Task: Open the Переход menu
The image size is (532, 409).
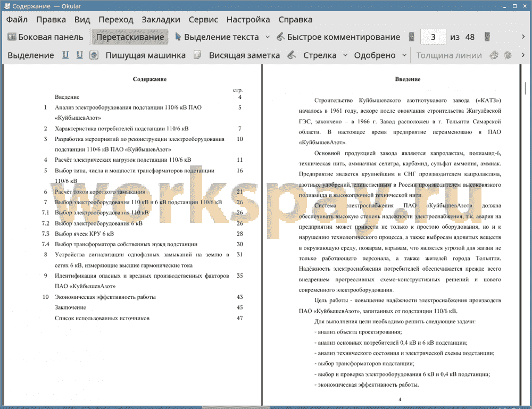Action: click(x=115, y=20)
